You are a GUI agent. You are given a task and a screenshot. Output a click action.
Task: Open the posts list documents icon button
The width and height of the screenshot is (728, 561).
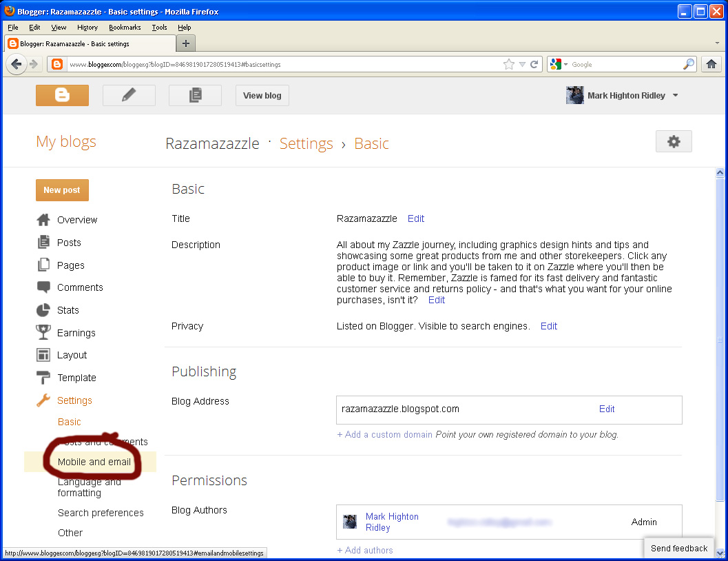(195, 95)
